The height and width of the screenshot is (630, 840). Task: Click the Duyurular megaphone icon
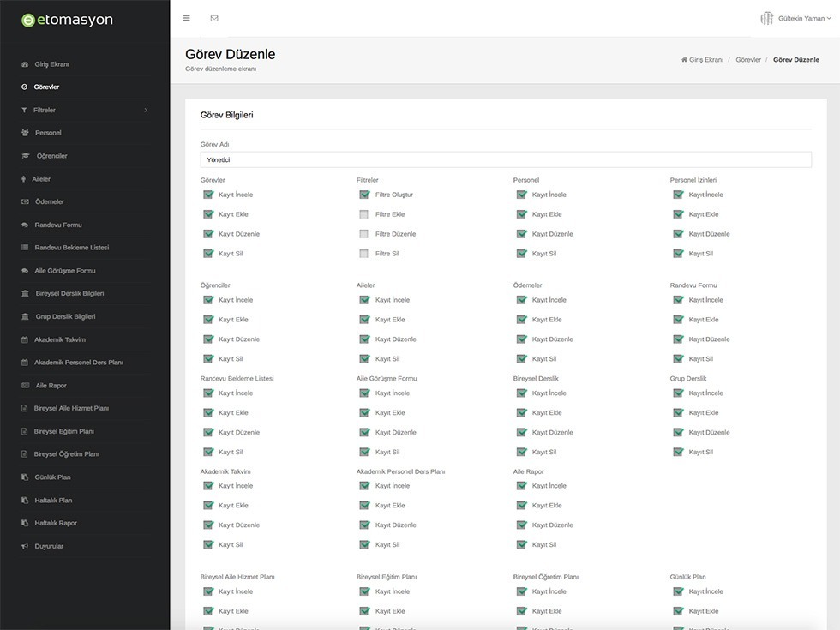point(25,547)
